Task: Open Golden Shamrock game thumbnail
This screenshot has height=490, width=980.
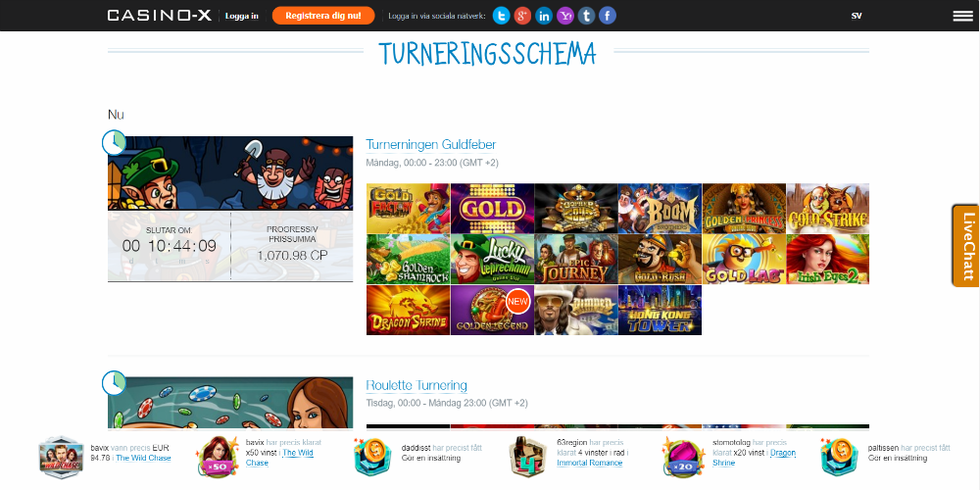Action: pos(408,260)
